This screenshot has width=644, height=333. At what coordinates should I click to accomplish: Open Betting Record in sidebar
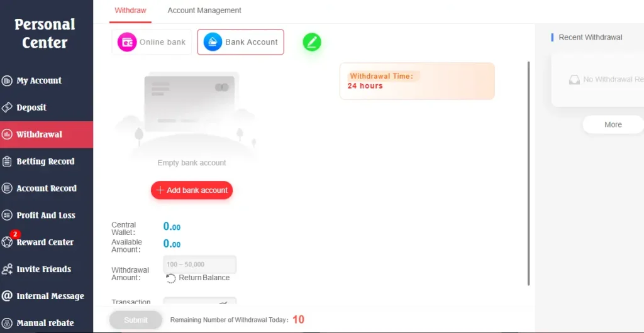tap(47, 161)
